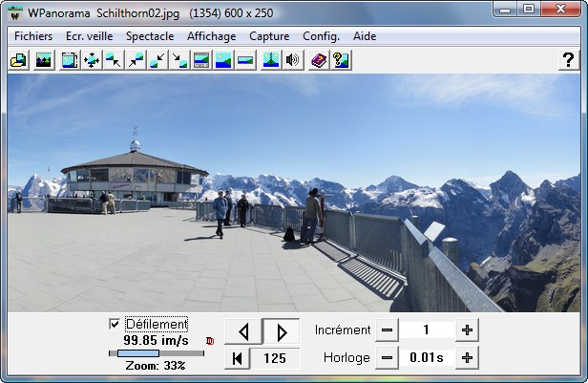Screen dimensions: 588x383
Task: Click the Incrément value field showing 1
Action: 427,330
